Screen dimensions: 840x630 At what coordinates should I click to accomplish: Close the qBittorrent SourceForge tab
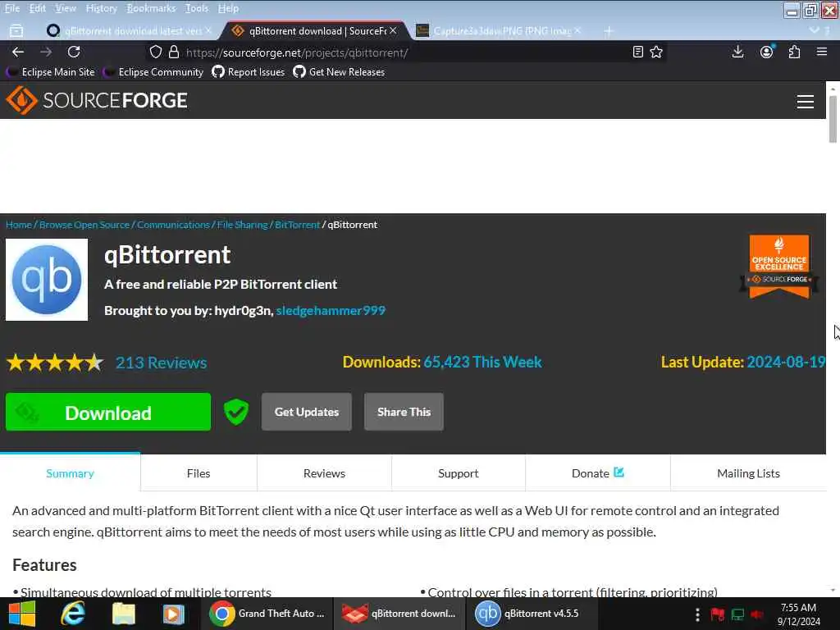coord(393,30)
